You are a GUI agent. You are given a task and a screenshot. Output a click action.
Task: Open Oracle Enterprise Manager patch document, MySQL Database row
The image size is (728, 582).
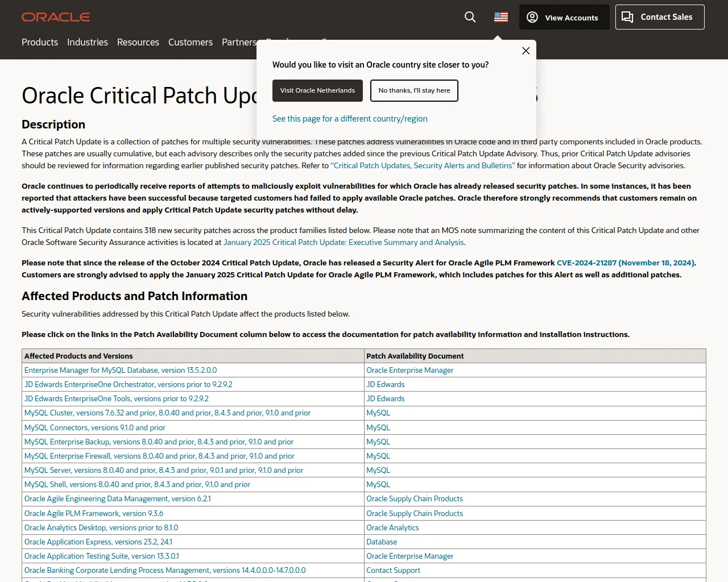tap(410, 370)
